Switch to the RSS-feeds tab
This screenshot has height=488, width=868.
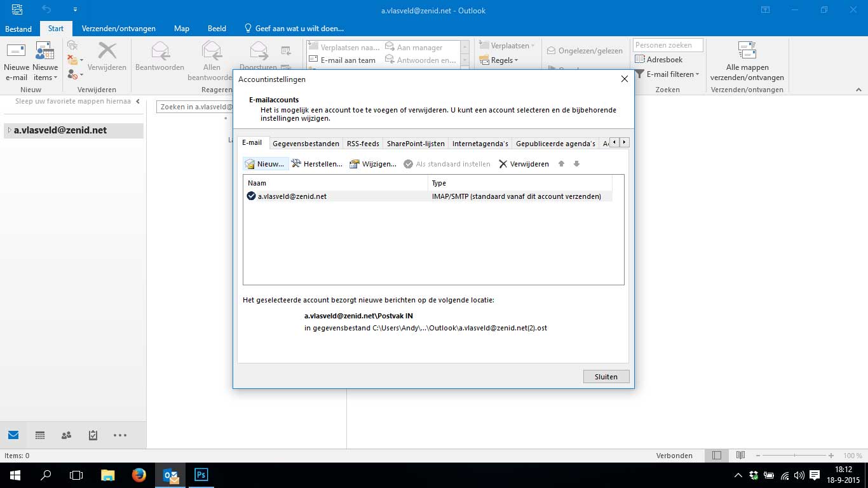tap(363, 144)
